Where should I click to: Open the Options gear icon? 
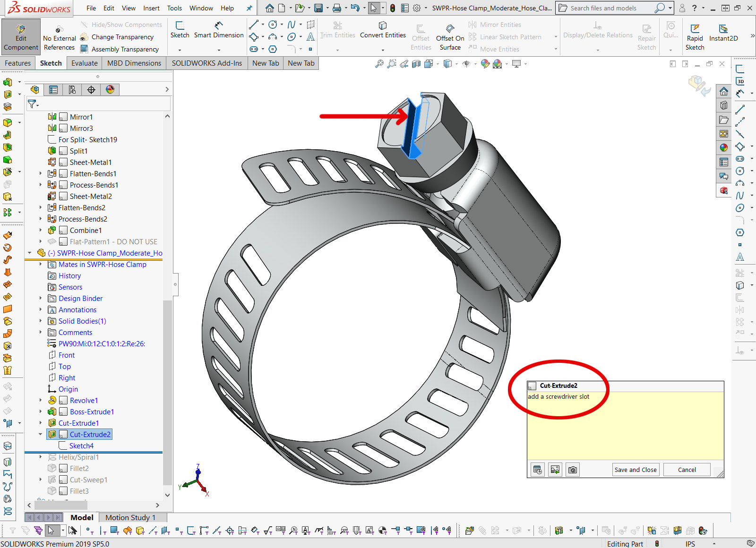click(417, 8)
